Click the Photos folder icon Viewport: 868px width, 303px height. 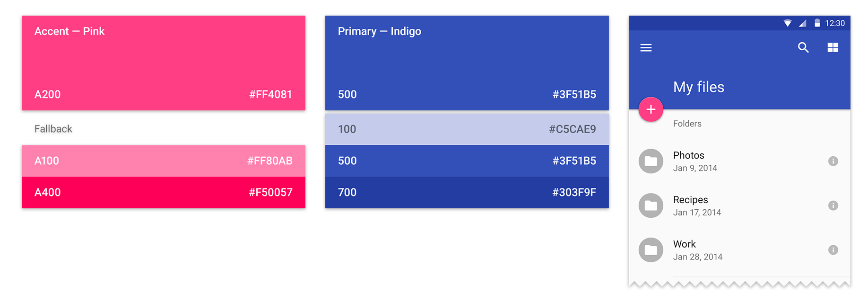click(651, 161)
